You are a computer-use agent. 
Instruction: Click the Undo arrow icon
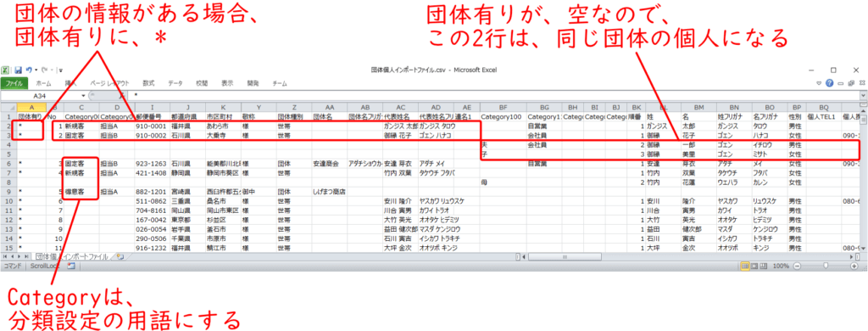pyautogui.click(x=28, y=70)
